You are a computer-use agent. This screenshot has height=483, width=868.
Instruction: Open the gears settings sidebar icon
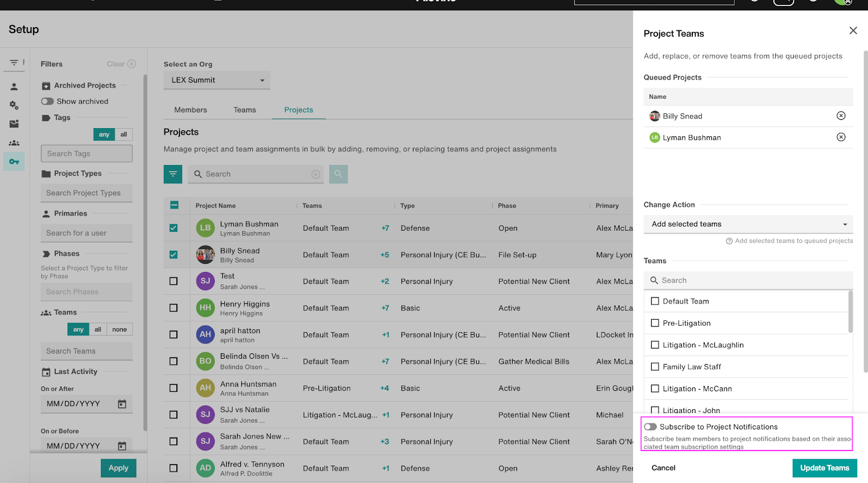pos(14,105)
